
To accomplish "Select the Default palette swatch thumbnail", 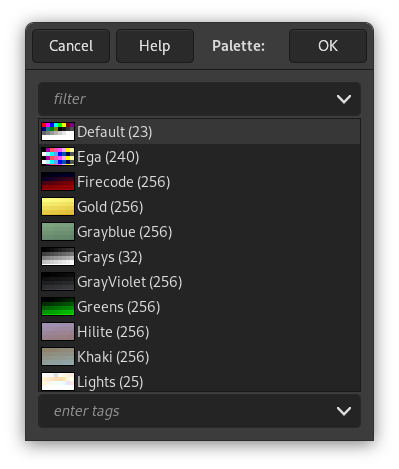I will click(x=58, y=132).
